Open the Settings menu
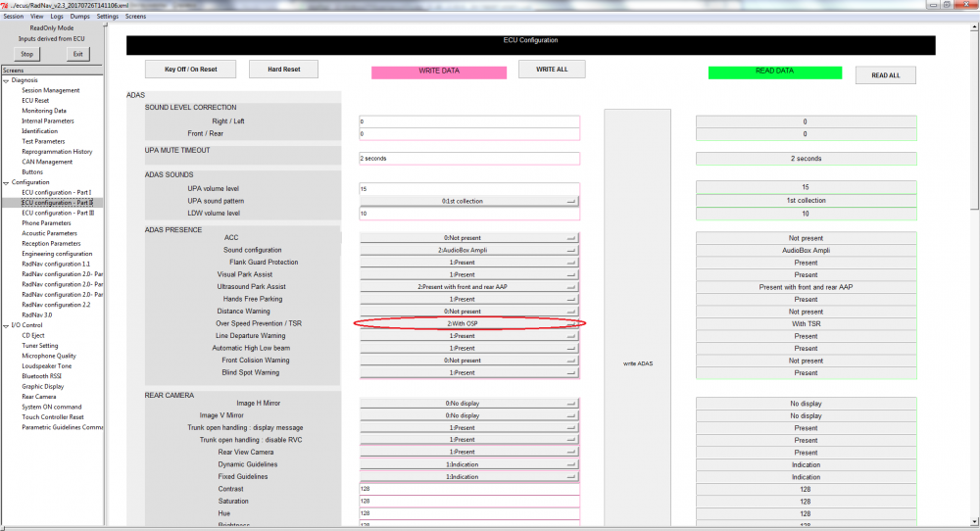Image resolution: width=980 pixels, height=531 pixels. pyautogui.click(x=108, y=17)
